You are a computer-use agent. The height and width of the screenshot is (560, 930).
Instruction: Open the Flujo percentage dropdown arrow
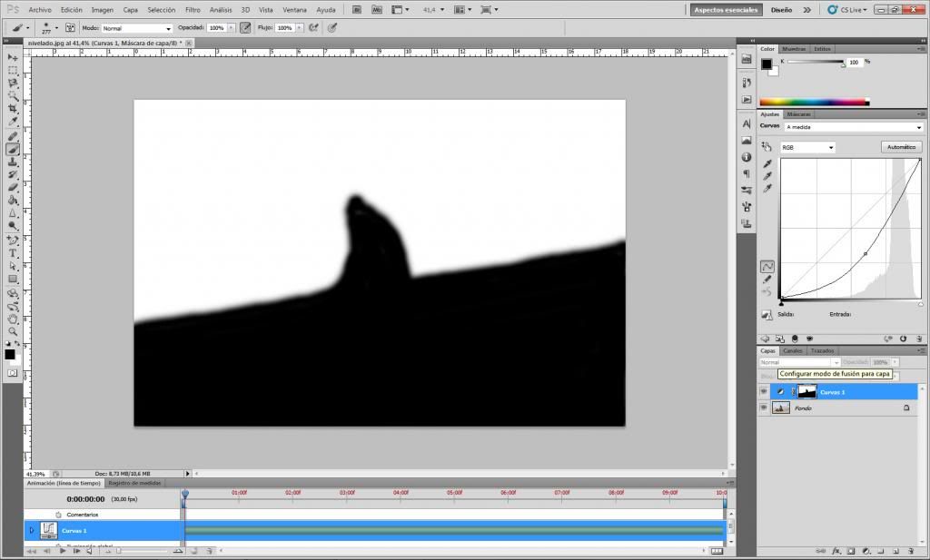click(299, 28)
